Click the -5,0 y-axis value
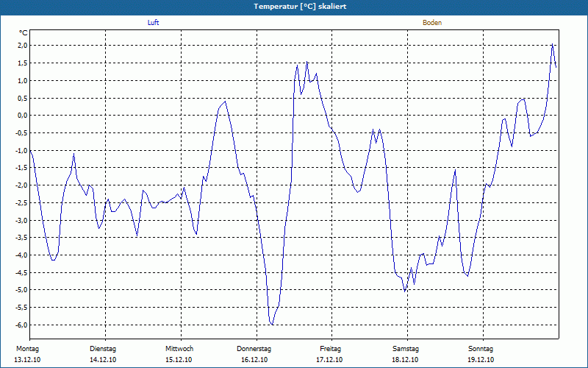The image size is (588, 368). (22, 290)
